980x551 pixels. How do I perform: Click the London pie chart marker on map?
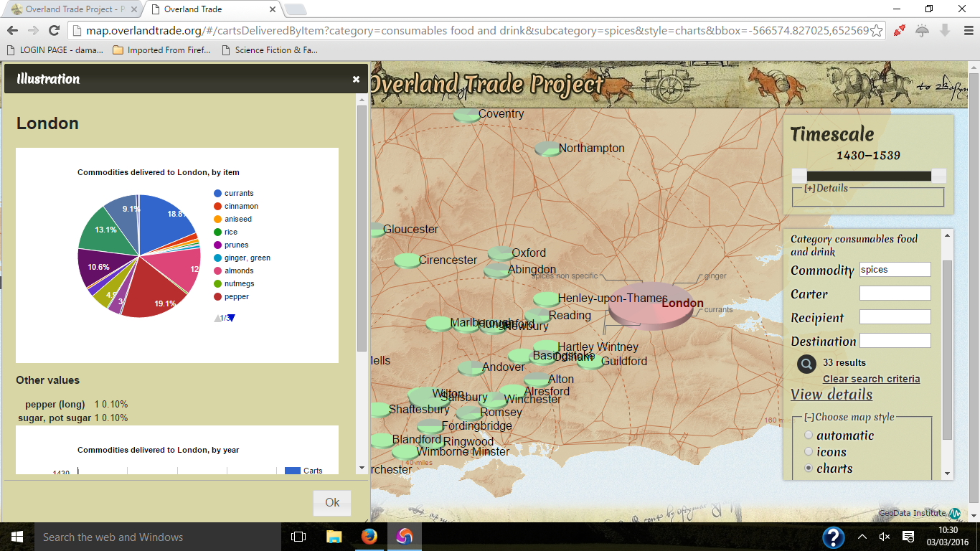pos(649,307)
